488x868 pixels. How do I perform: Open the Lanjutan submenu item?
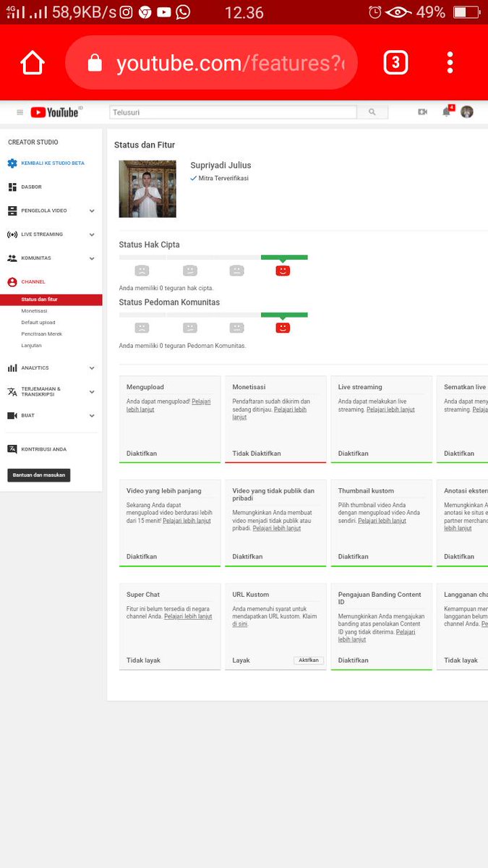pos(31,346)
